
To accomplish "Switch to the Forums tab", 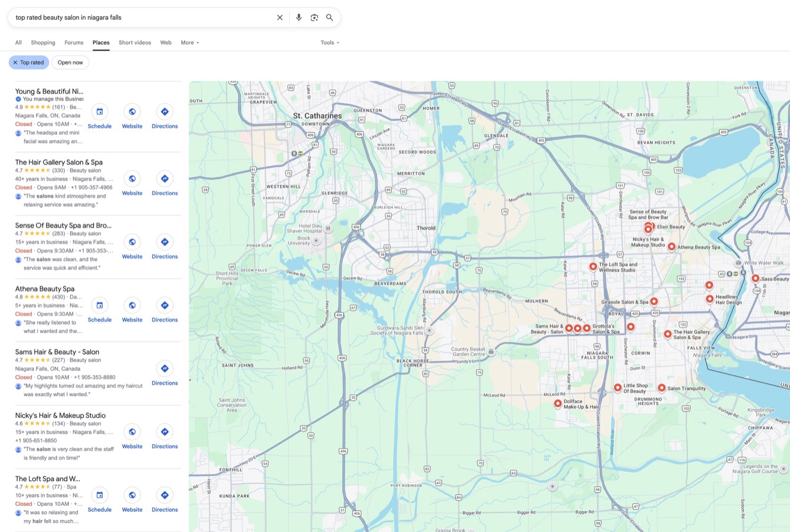I will click(x=74, y=42).
